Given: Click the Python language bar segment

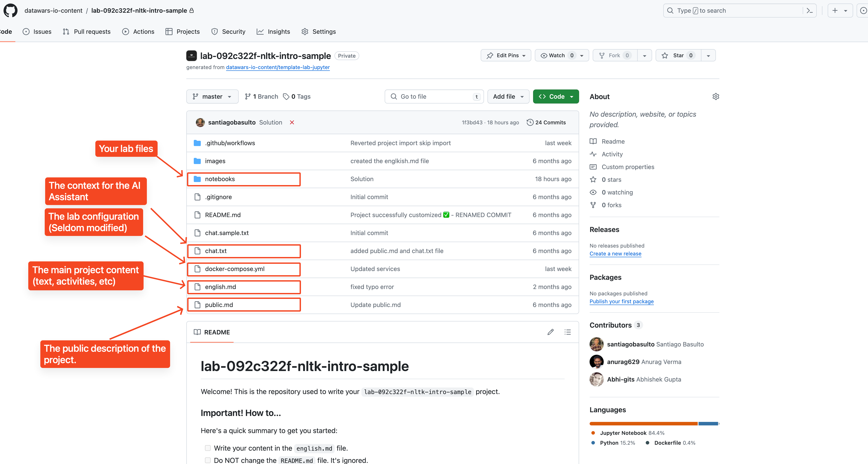Looking at the screenshot, I should [x=708, y=423].
